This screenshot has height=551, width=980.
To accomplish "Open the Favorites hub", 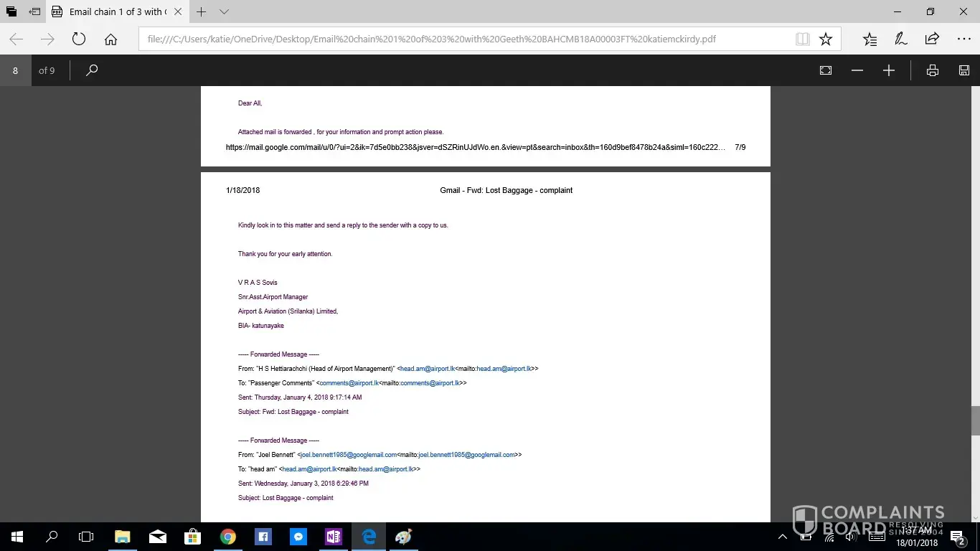I will [870, 39].
